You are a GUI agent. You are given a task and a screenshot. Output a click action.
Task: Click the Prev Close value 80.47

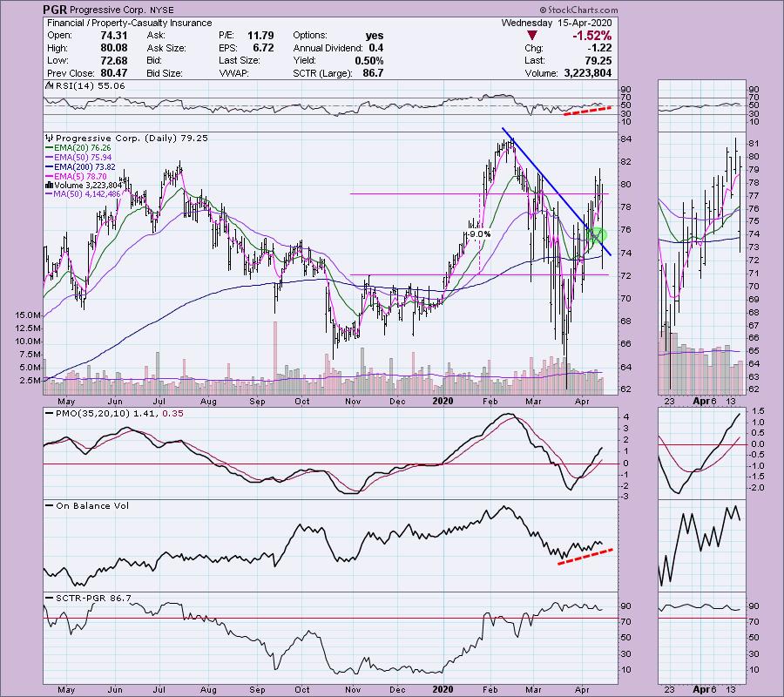tap(114, 73)
